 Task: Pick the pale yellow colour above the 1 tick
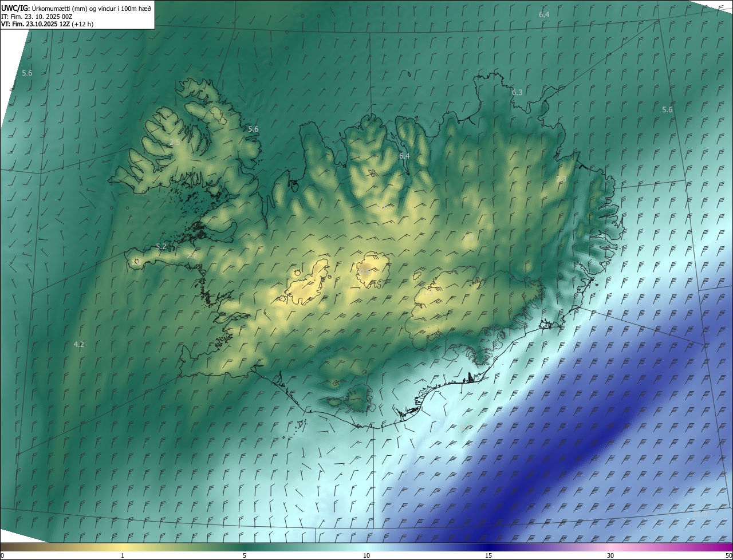tap(123, 547)
